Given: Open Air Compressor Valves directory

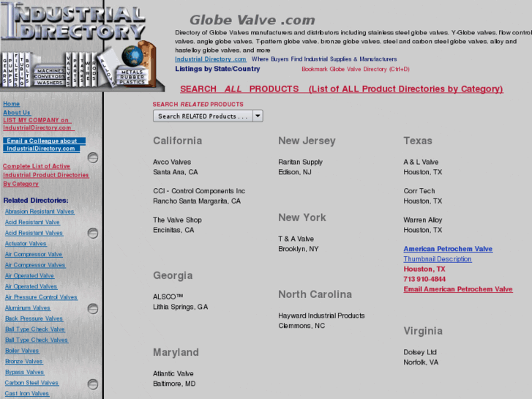Looking at the screenshot, I should (x=35, y=265).
